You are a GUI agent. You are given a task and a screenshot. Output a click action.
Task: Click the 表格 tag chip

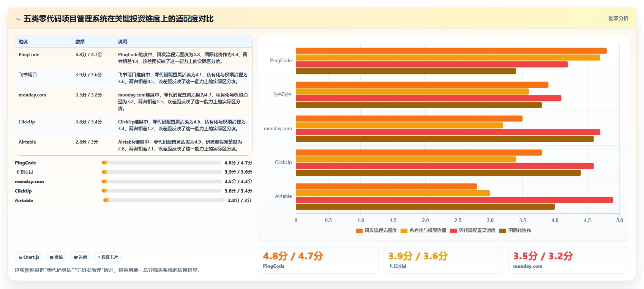pyautogui.click(x=56, y=257)
